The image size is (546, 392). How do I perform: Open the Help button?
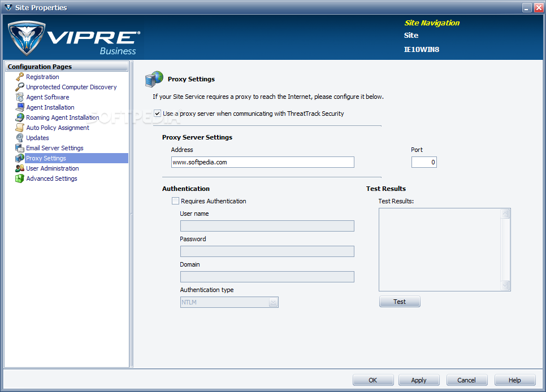[515, 380]
